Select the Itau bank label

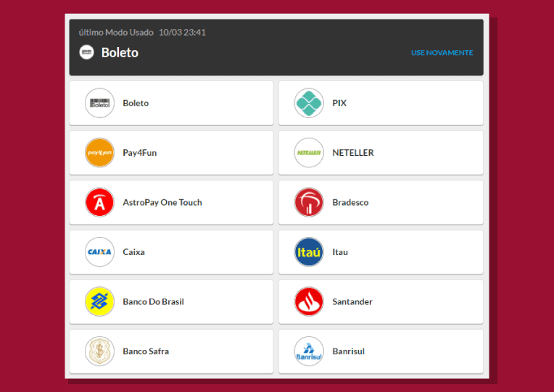[340, 252]
